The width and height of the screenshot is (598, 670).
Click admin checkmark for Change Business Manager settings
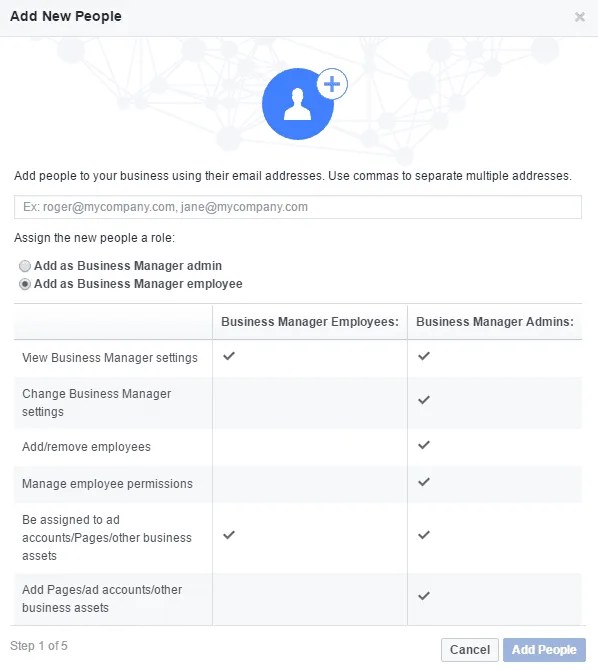(424, 400)
